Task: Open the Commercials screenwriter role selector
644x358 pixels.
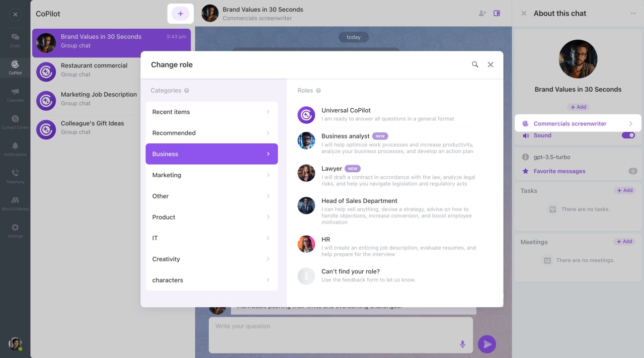Action: pos(578,123)
